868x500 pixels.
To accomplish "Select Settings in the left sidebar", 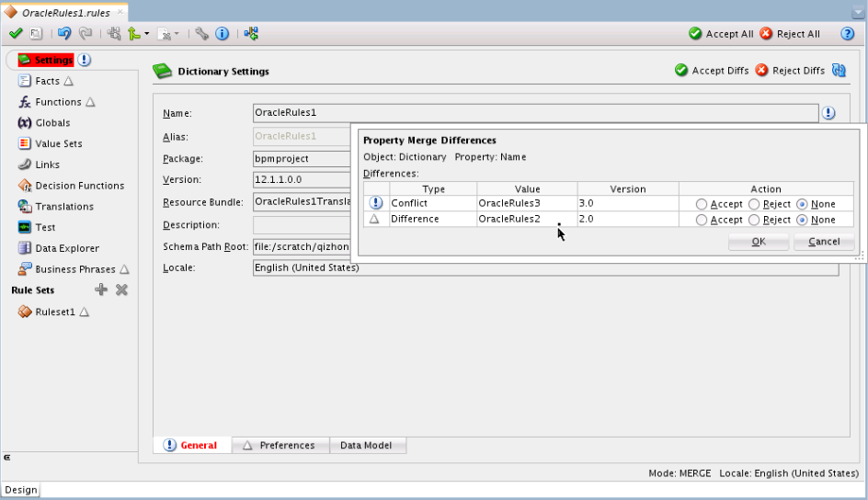I will pos(45,60).
